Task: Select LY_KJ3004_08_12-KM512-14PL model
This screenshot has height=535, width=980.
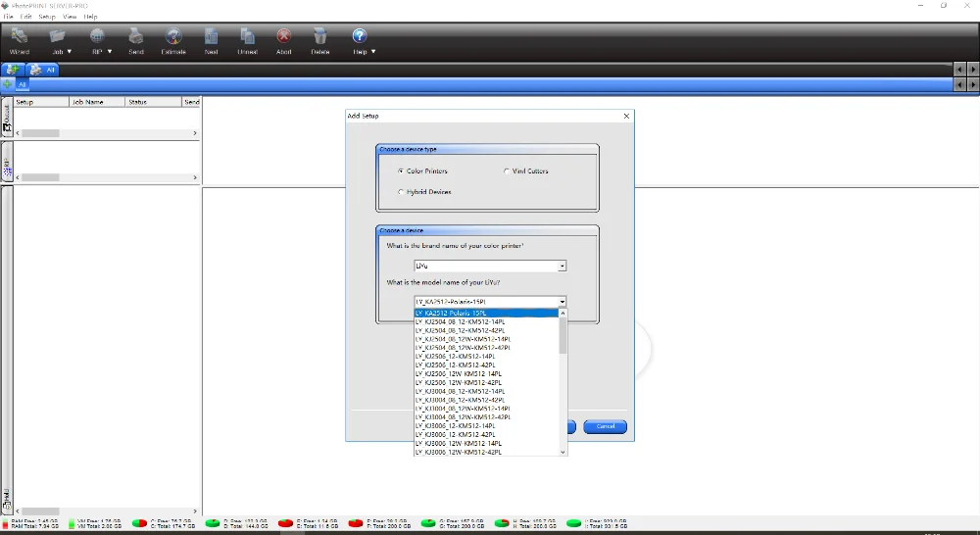Action: [486, 391]
